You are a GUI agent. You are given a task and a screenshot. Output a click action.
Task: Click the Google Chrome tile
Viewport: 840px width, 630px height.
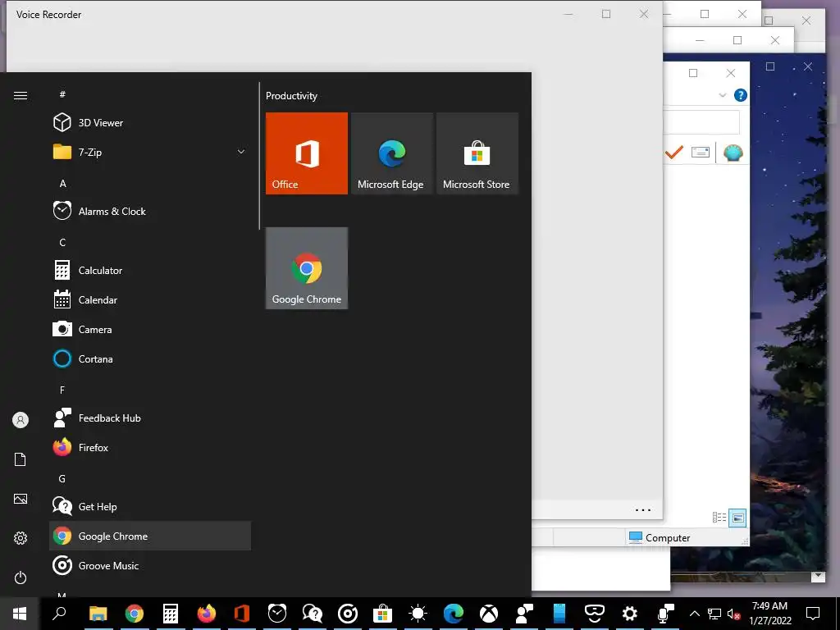click(x=307, y=268)
